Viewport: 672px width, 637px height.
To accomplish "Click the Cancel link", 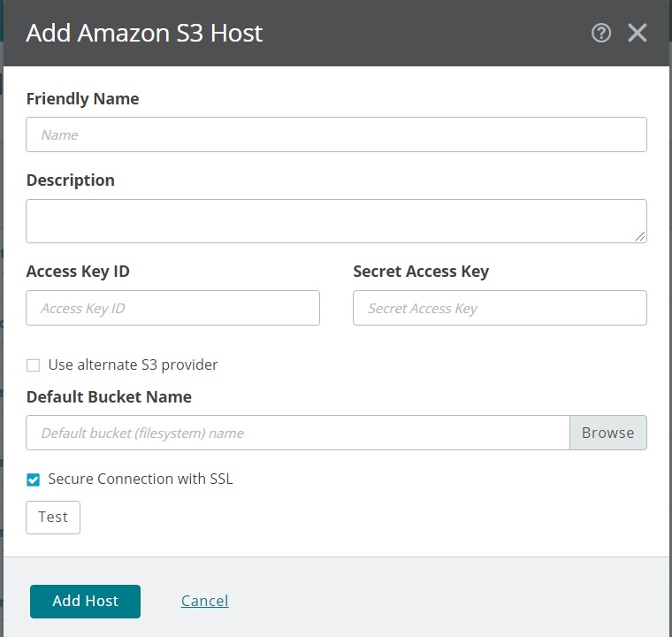I will [204, 601].
